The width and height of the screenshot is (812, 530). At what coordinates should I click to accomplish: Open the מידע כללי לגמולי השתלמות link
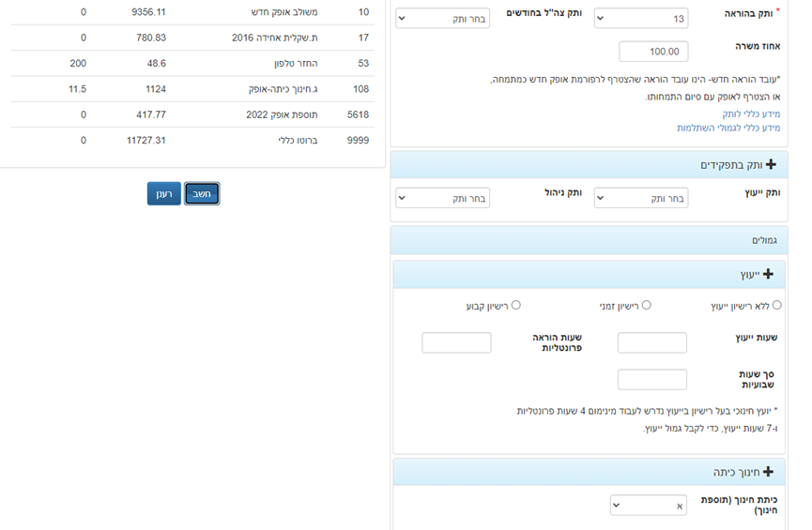tap(728, 128)
